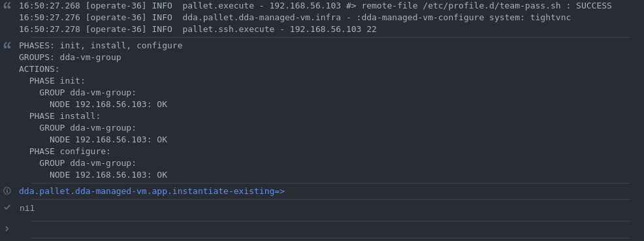Viewport: 644px width, 241px height.
Task: Click NODE 192.168.56.103: OK under PHASE configure
Action: tap(108, 175)
